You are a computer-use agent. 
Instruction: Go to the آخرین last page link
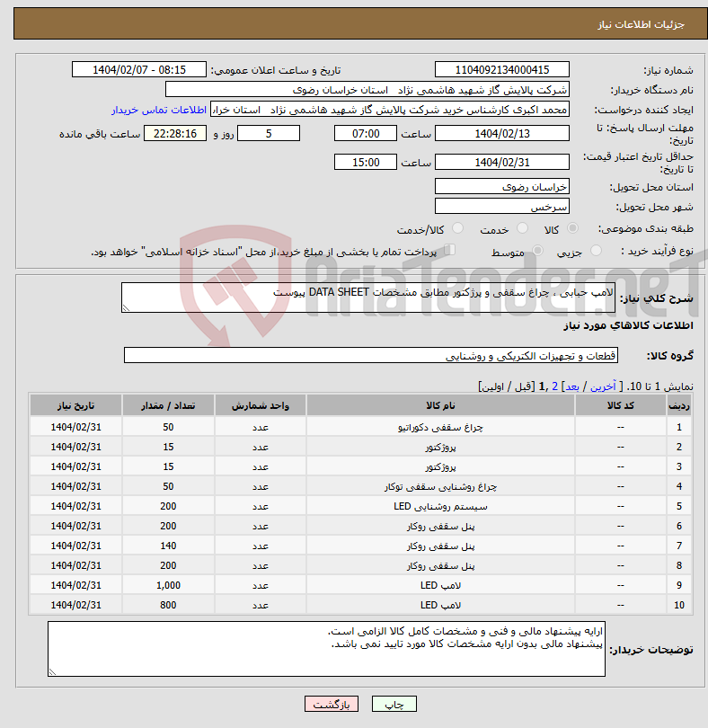[x=603, y=386]
